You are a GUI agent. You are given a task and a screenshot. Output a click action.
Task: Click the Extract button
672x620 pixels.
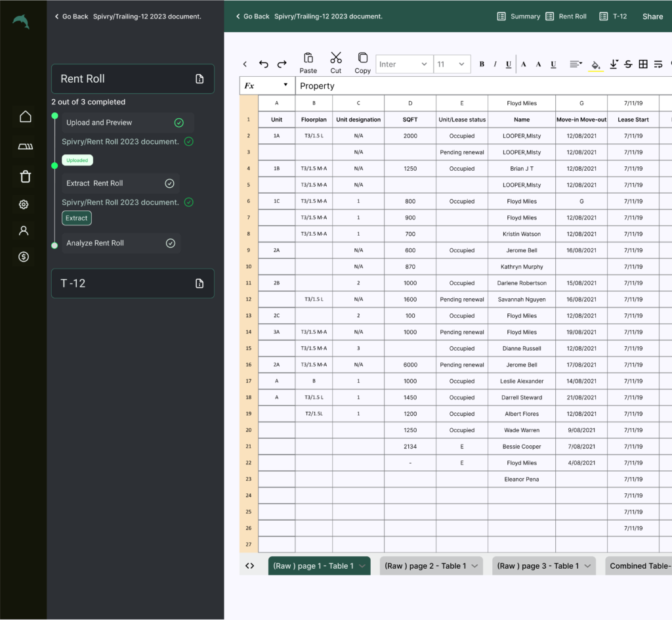point(77,218)
